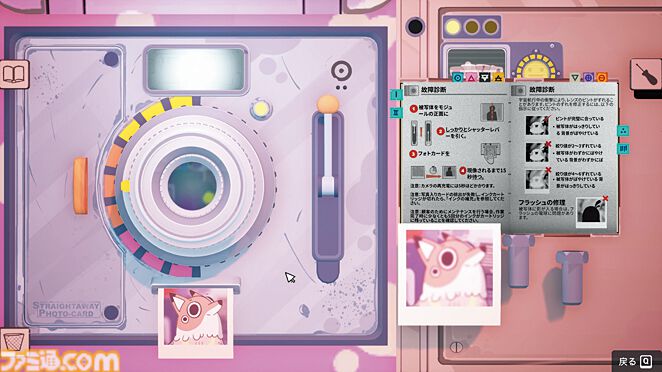Viewport: 662px width, 372px height.
Task: Click the slotted screw head on pink panel
Action: (456, 347)
